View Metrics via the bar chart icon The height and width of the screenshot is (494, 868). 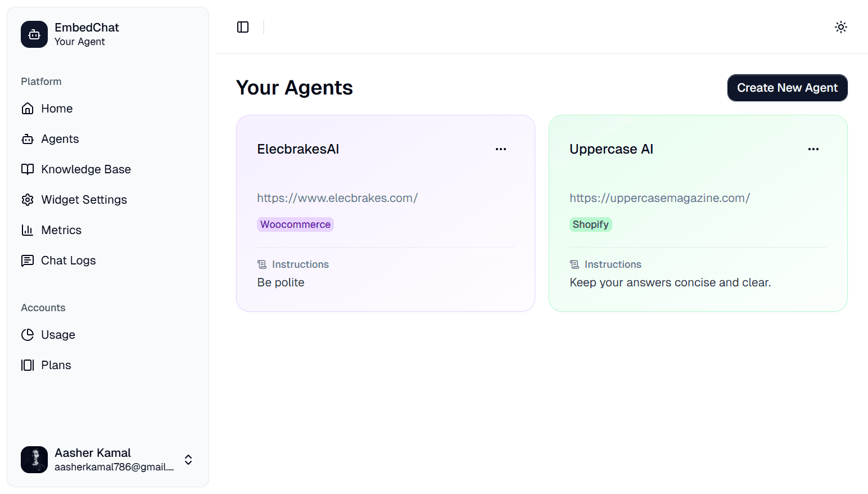click(x=28, y=230)
